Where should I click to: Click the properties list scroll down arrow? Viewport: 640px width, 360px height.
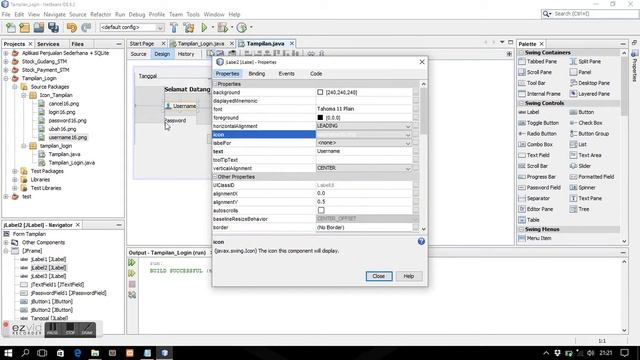(423, 229)
